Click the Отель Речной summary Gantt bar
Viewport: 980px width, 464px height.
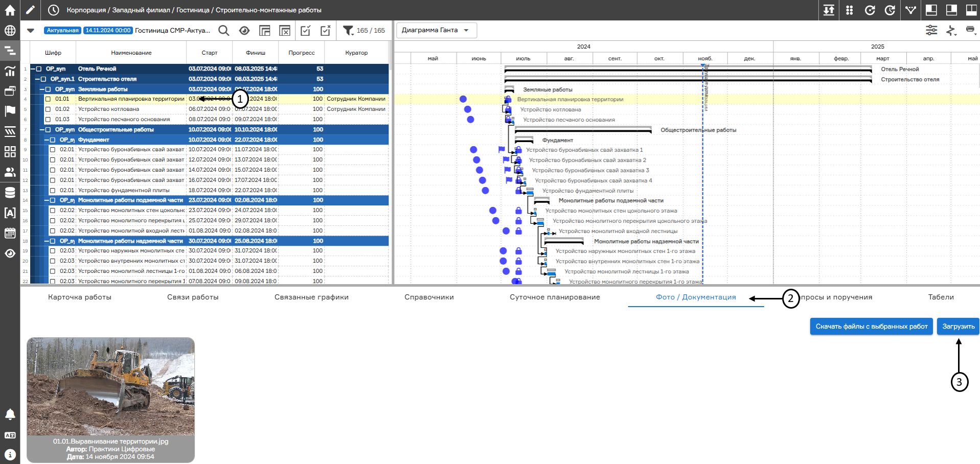pyautogui.click(x=688, y=68)
